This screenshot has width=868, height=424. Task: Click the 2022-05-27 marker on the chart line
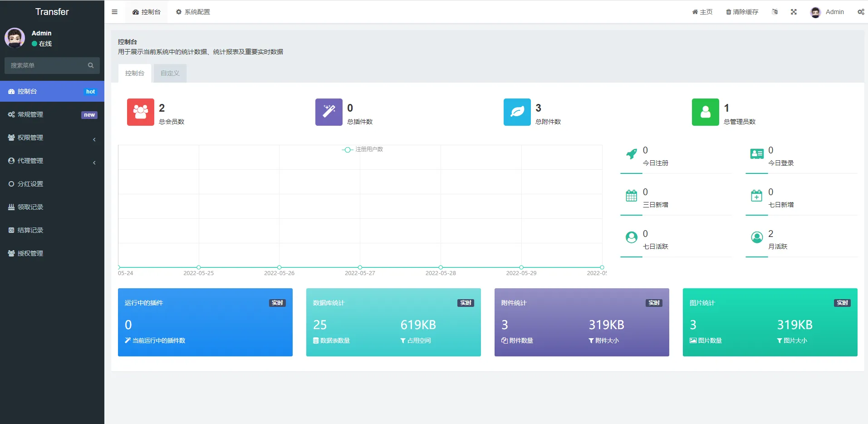[361, 267]
